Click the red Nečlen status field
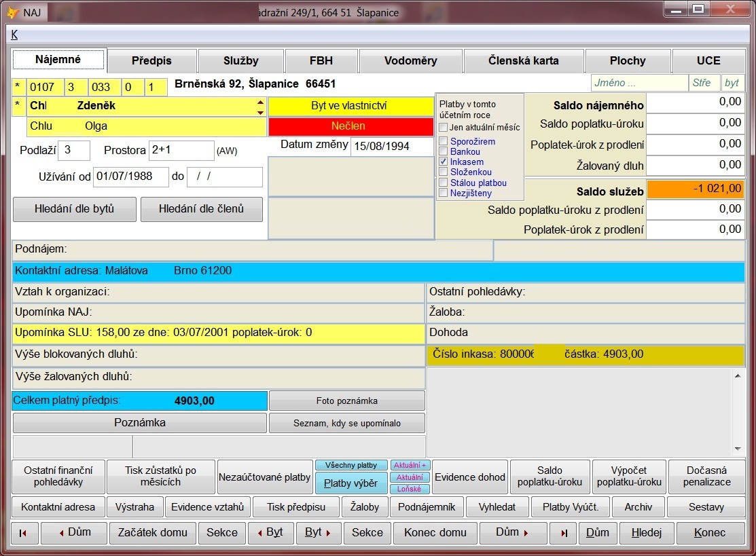756x556 pixels. point(351,127)
